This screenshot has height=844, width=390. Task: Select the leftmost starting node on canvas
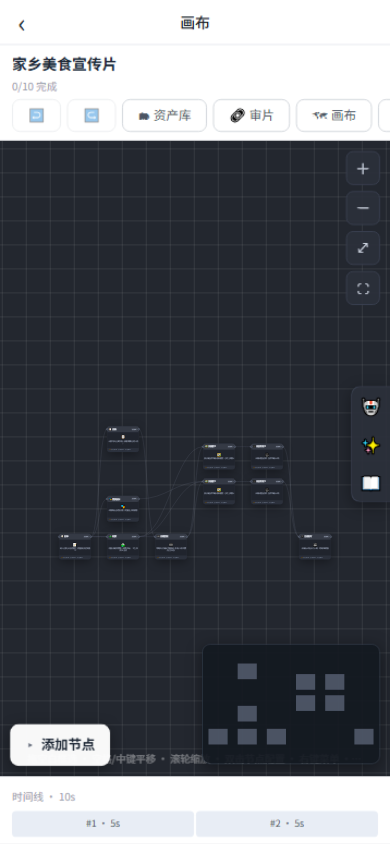coord(75,546)
